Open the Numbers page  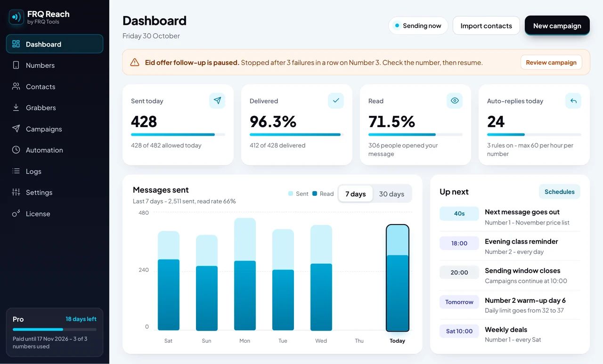pos(55,65)
